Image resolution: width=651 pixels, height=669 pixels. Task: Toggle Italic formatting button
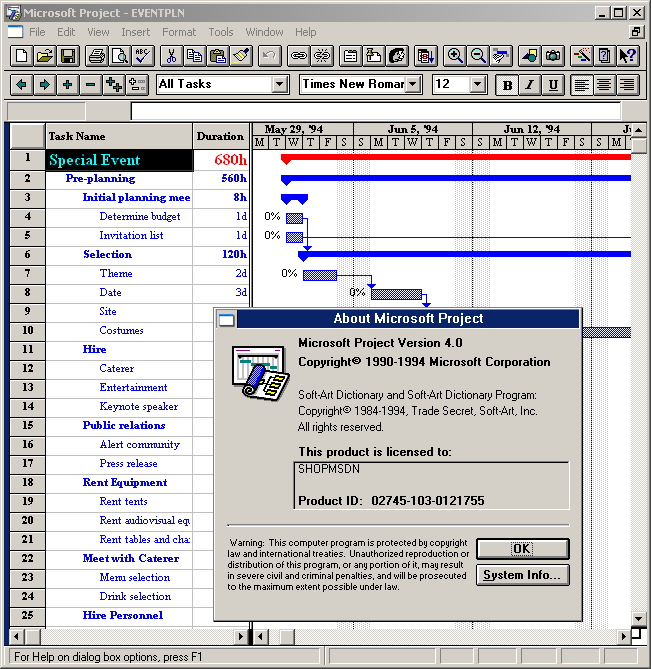[530, 85]
